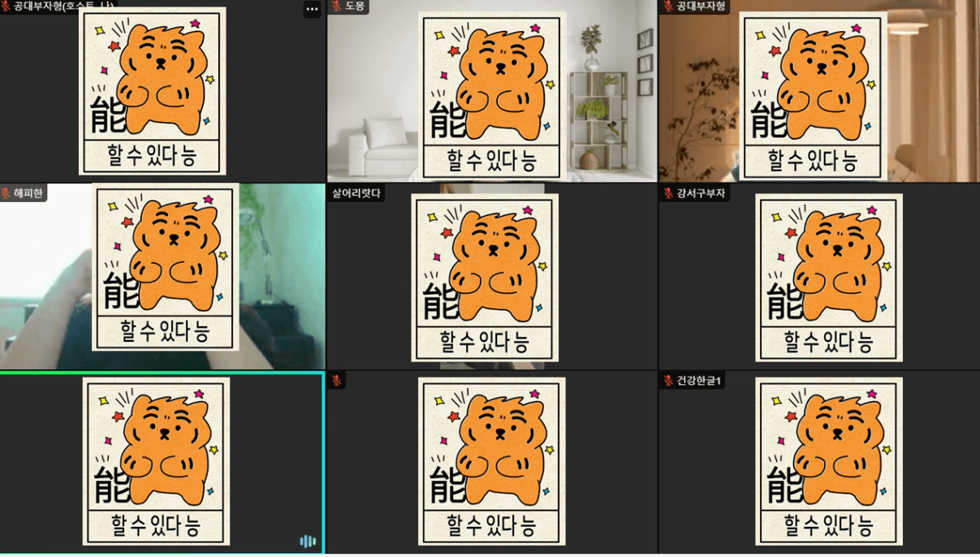Click the muted mic icon on the unnamed bottom-middle tile

(x=337, y=381)
